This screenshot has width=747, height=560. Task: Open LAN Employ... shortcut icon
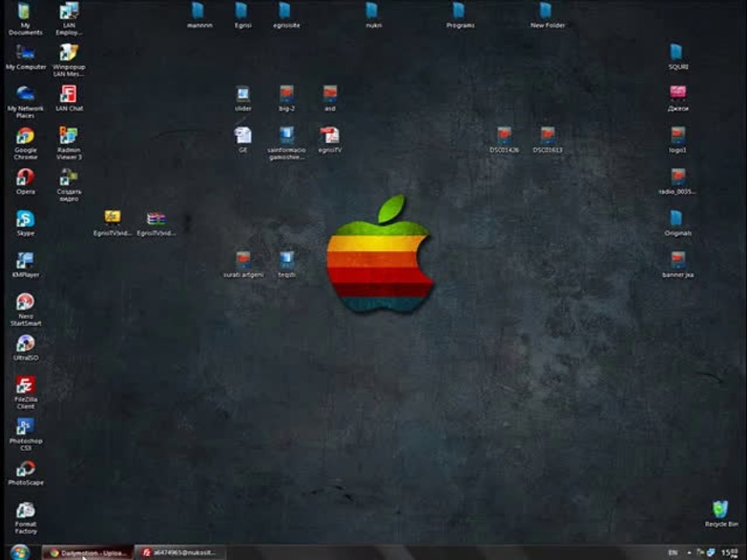[x=69, y=18]
